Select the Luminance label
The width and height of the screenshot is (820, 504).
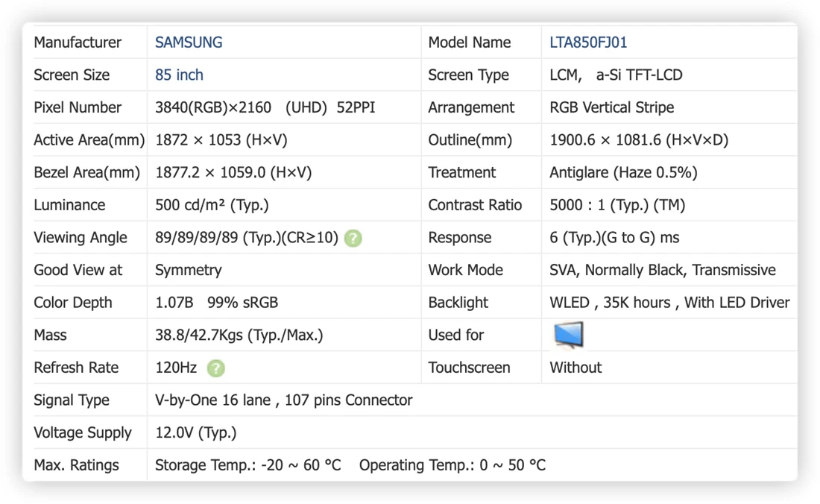pyautogui.click(x=69, y=205)
